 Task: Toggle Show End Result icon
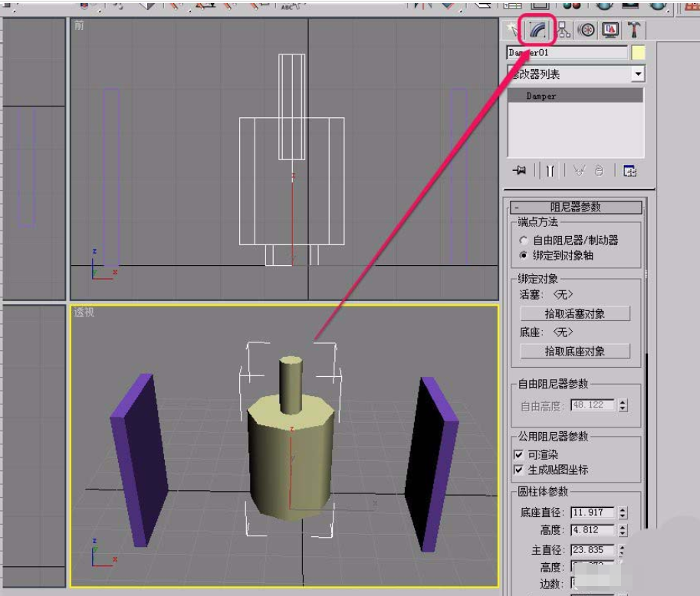(x=550, y=171)
